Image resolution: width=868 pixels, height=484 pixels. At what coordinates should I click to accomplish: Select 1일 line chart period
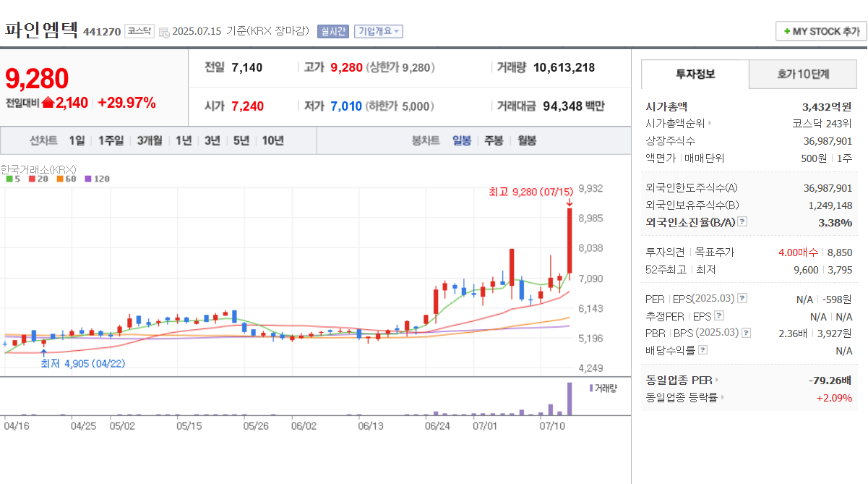77,140
